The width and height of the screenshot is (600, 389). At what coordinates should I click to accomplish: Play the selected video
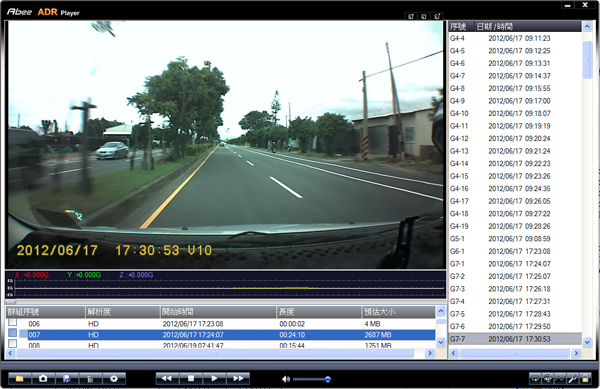(x=214, y=378)
